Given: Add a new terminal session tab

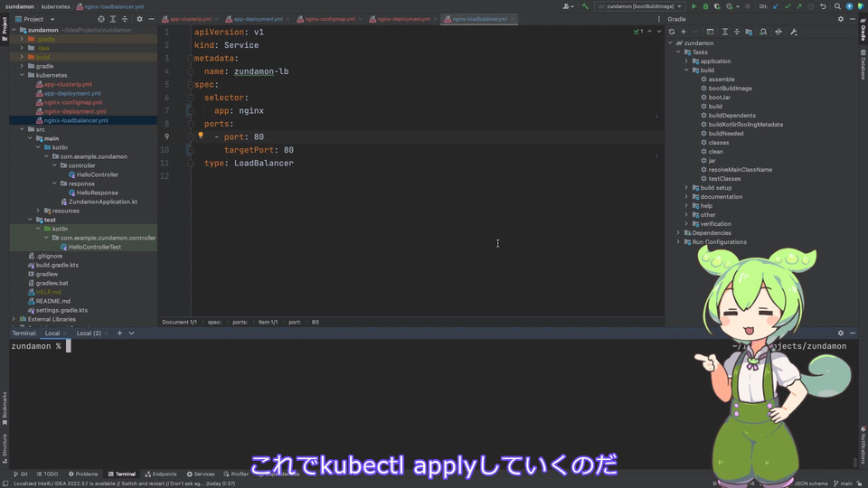Looking at the screenshot, I should tap(119, 333).
